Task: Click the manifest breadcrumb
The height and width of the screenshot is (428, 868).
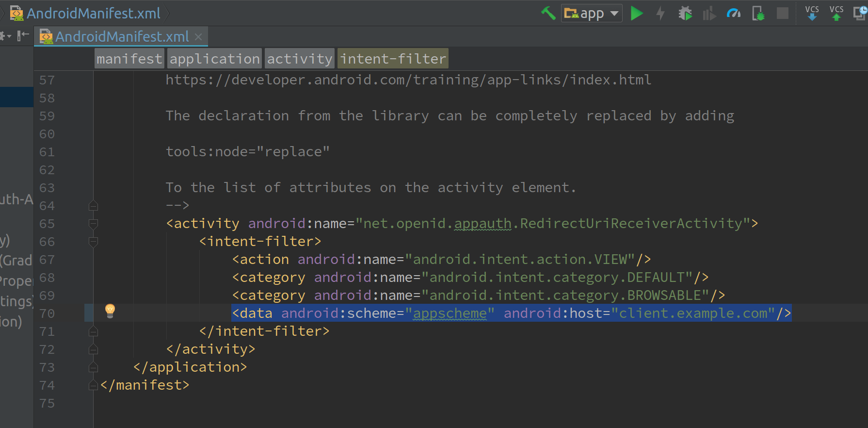Action: 129,59
